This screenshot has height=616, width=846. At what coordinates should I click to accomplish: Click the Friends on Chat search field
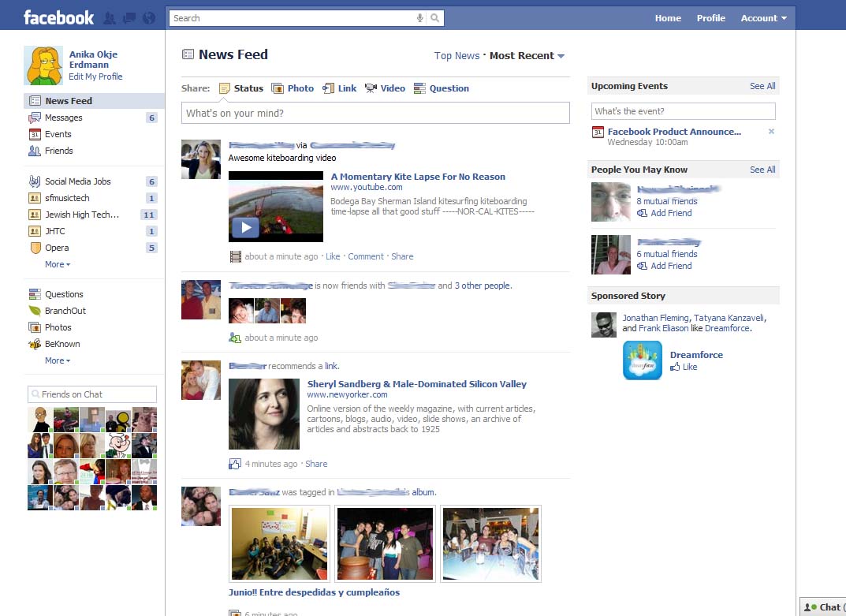(x=92, y=394)
